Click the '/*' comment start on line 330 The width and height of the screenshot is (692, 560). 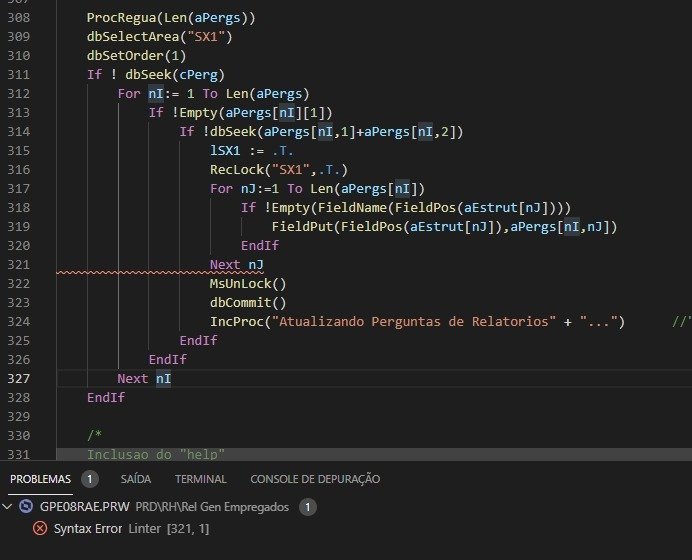pos(94,435)
